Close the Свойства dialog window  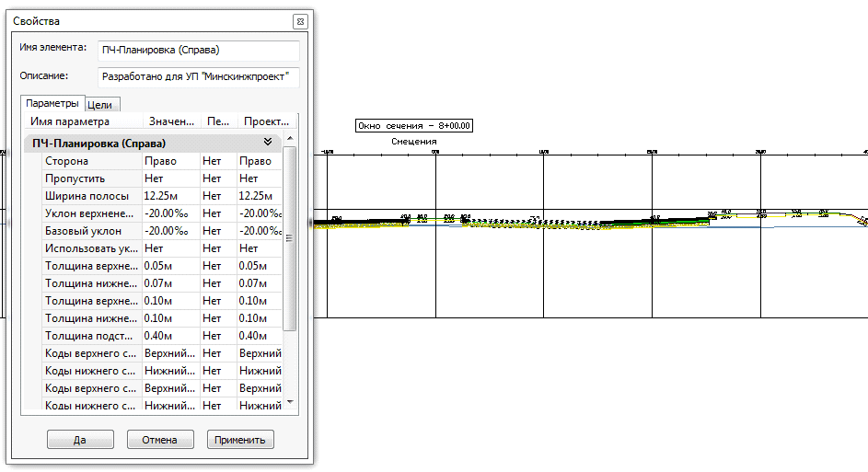299,21
